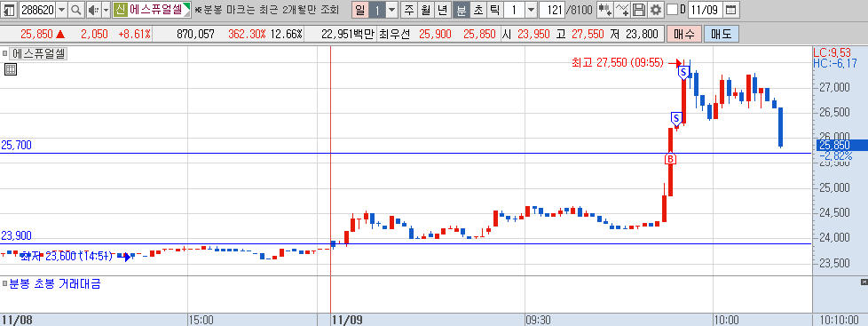Toggle the 에스퓨얼셀 chart legend marker
This screenshot has width=868, height=326.
pyautogui.click(x=5, y=54)
